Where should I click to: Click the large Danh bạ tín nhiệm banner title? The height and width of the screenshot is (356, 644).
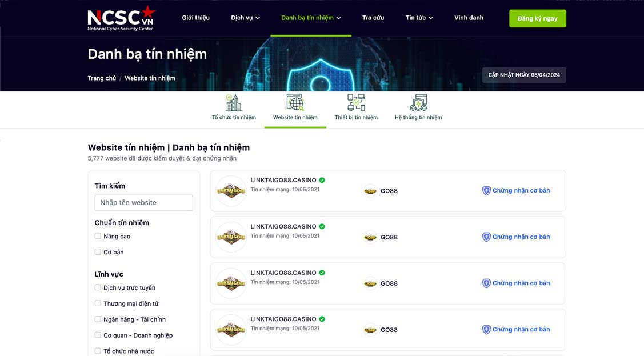pyautogui.click(x=147, y=54)
